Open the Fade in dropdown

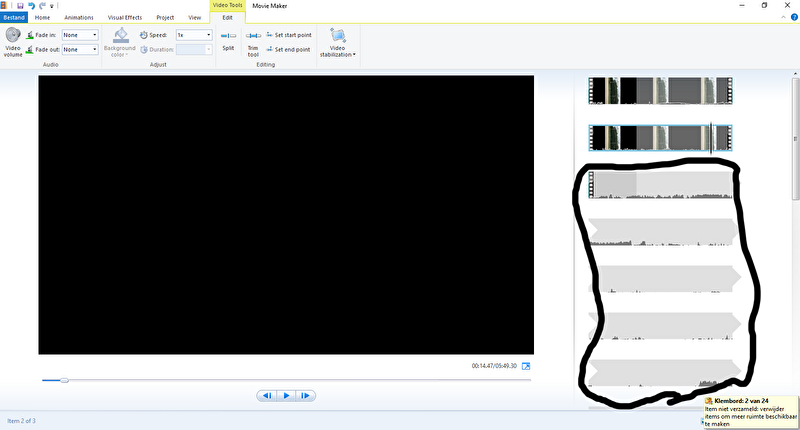(x=80, y=35)
